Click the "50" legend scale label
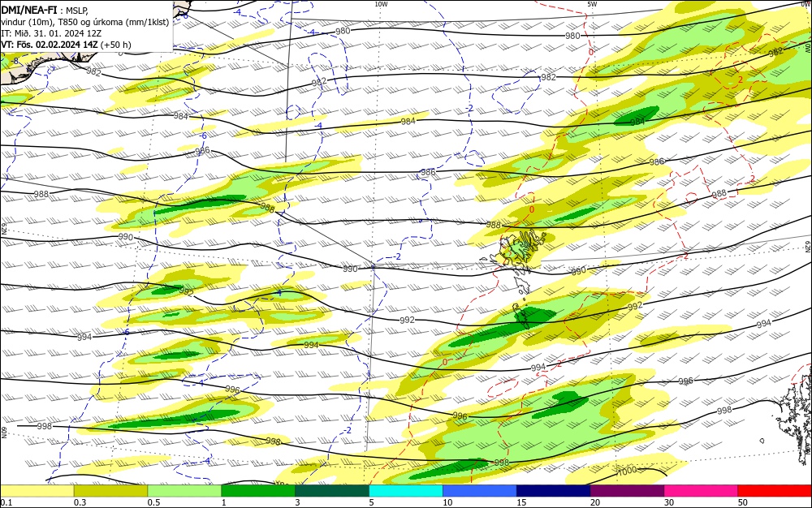Screen dimensions: 812x508 pos(743,502)
